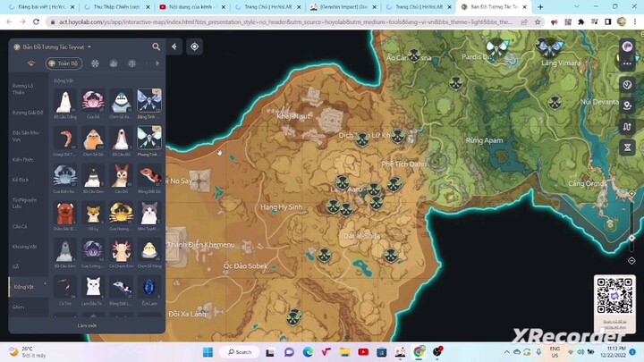Click the route planning tool
This screenshot has width=644, height=362.
[x=627, y=127]
